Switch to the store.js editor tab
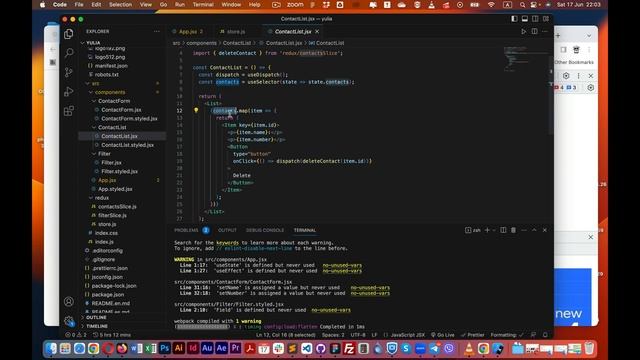The height and width of the screenshot is (360, 640). point(236,31)
